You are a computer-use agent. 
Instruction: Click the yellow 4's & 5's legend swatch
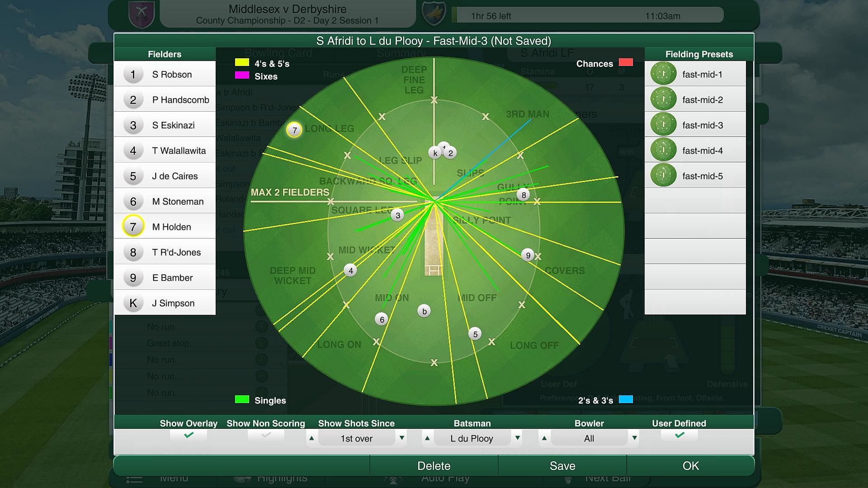(242, 62)
